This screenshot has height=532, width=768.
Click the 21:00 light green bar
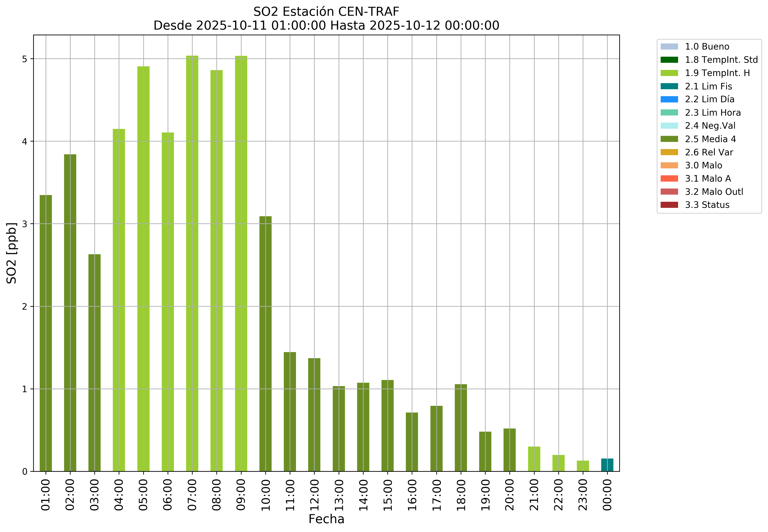point(534,459)
